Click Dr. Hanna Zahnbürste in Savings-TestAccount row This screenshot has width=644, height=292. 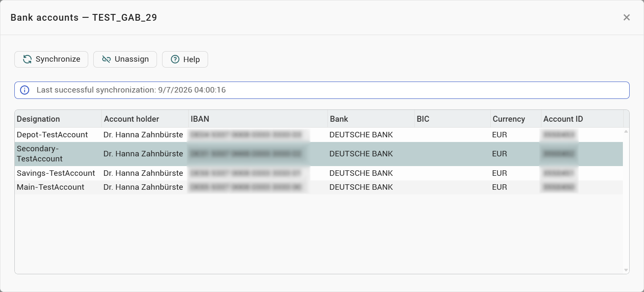point(143,173)
